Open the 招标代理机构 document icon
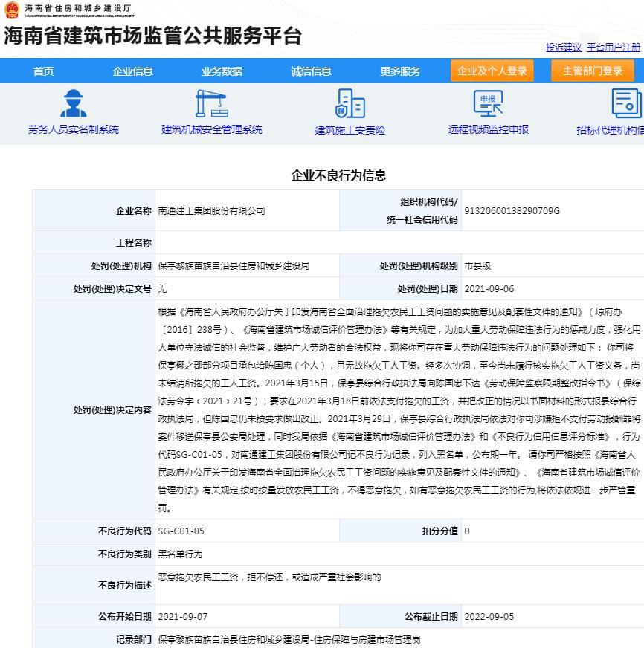This screenshot has width=644, height=648. (627, 103)
